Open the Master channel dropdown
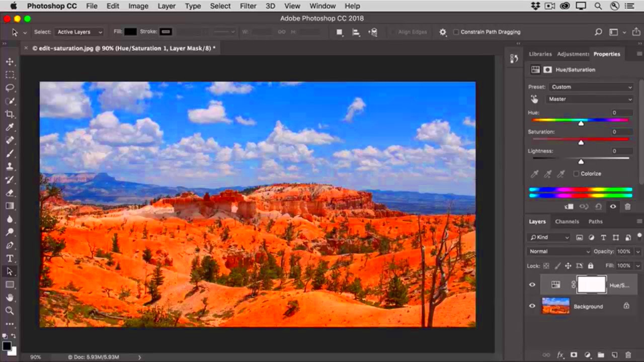Image resolution: width=644 pixels, height=362 pixels. [589, 99]
